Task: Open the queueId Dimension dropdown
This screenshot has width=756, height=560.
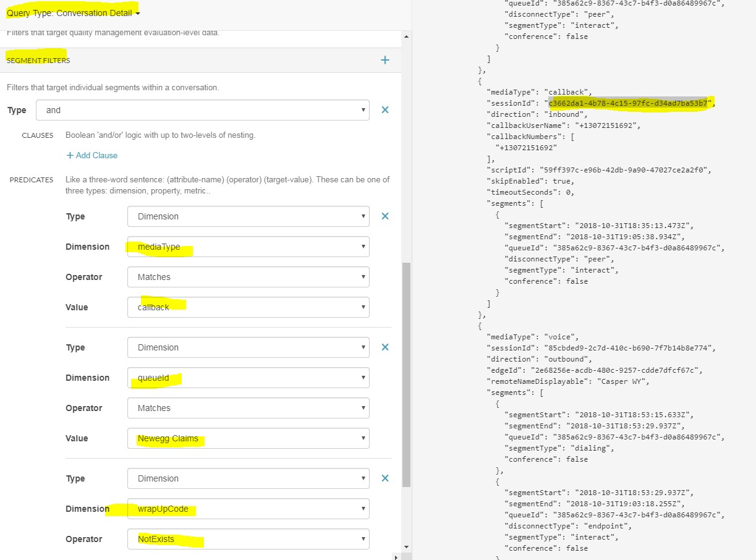Action: [x=248, y=378]
